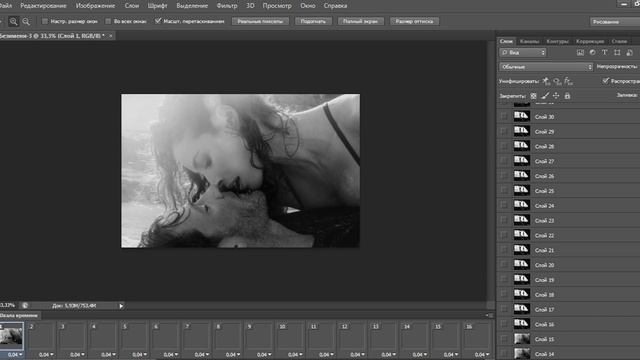Switch to the Коррекция panel tab
Screen dimensions: 640x360
[x=590, y=41]
